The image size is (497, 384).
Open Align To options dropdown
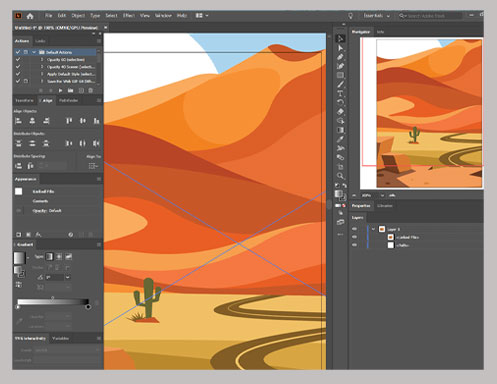(93, 166)
